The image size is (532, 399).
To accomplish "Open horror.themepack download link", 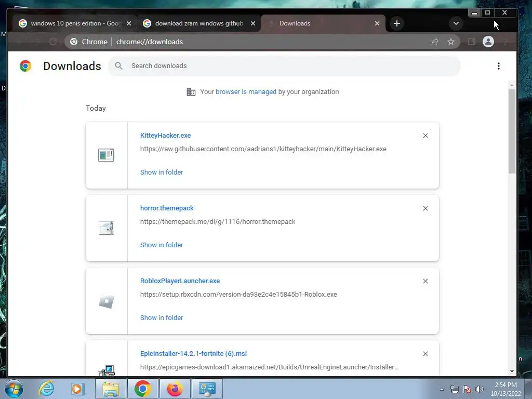I will (x=167, y=208).
